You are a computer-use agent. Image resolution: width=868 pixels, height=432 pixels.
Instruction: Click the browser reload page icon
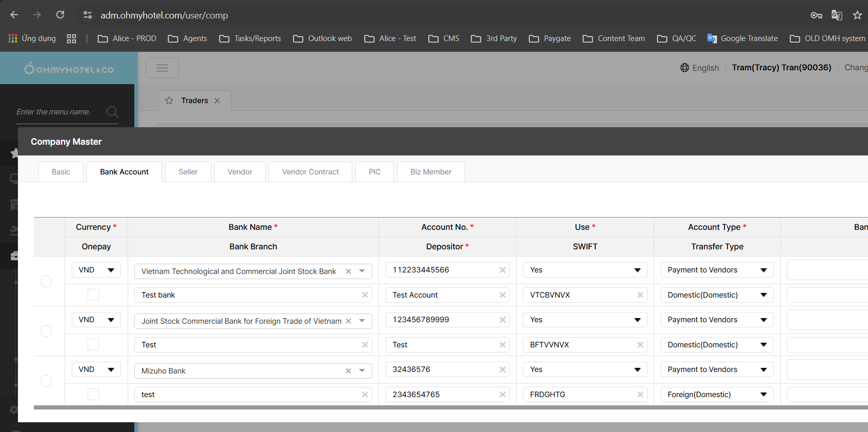(60, 15)
